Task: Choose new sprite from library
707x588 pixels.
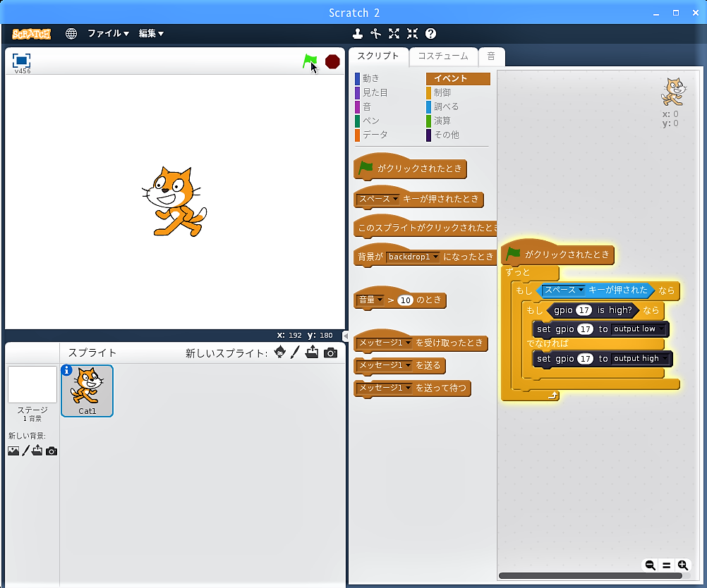Action: 279,353
